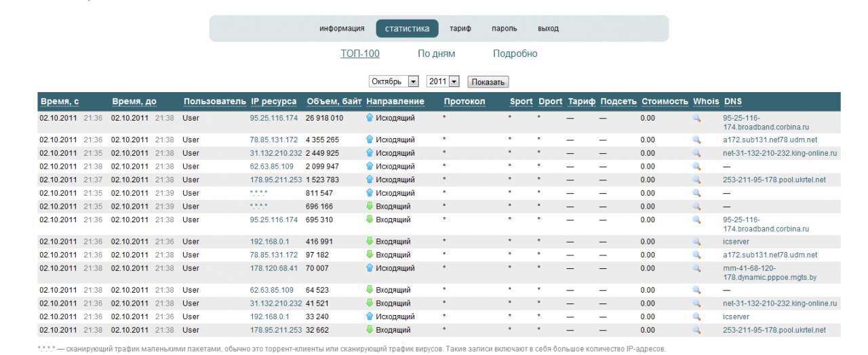Open the ТОП-100 link
This screenshot has width=868, height=355.
tap(360, 54)
